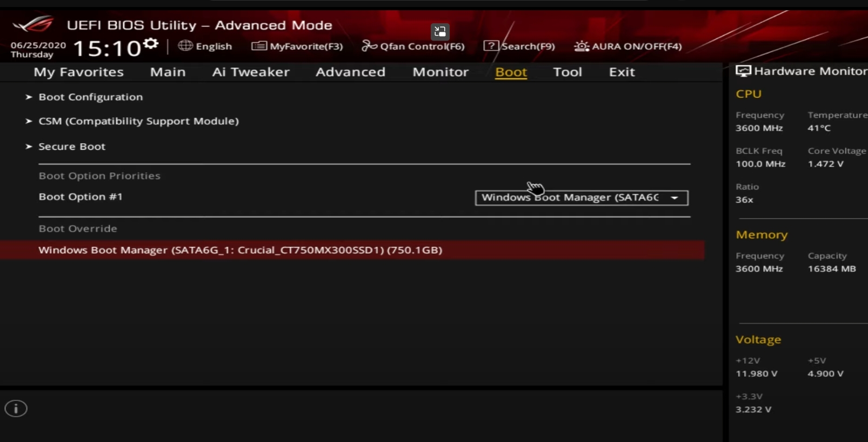868x442 pixels.
Task: Click BCLK Freq 100.0 MHz value
Action: (x=760, y=164)
